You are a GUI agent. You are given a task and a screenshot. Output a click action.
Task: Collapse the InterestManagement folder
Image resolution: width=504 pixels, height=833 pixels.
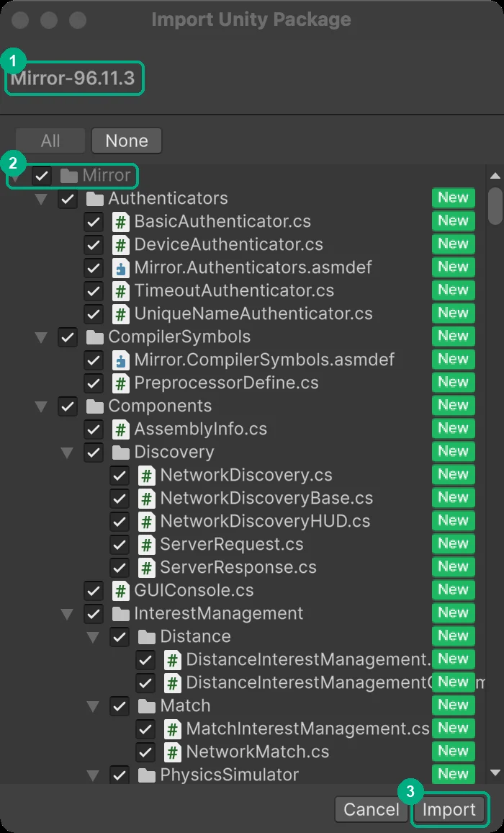click(68, 615)
